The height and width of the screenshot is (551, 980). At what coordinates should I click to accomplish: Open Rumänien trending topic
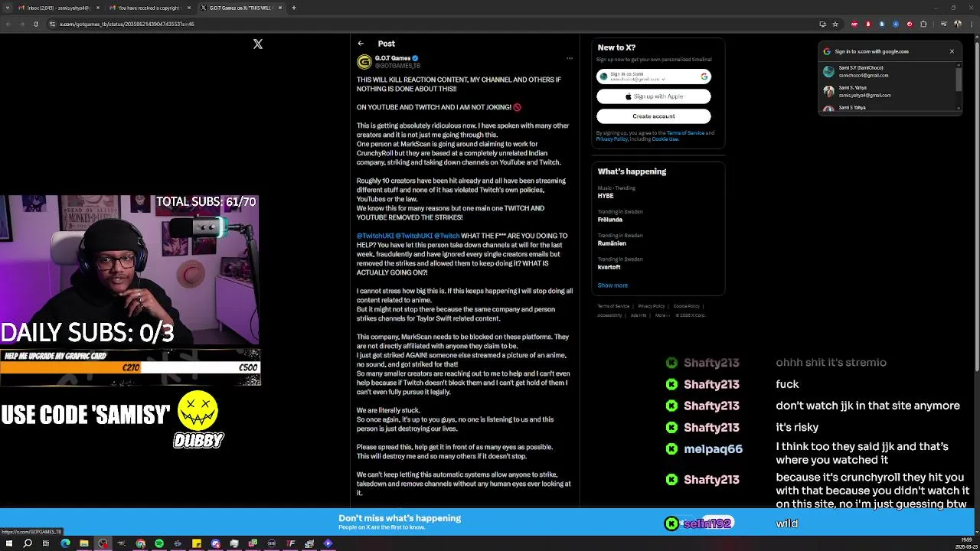click(x=612, y=243)
